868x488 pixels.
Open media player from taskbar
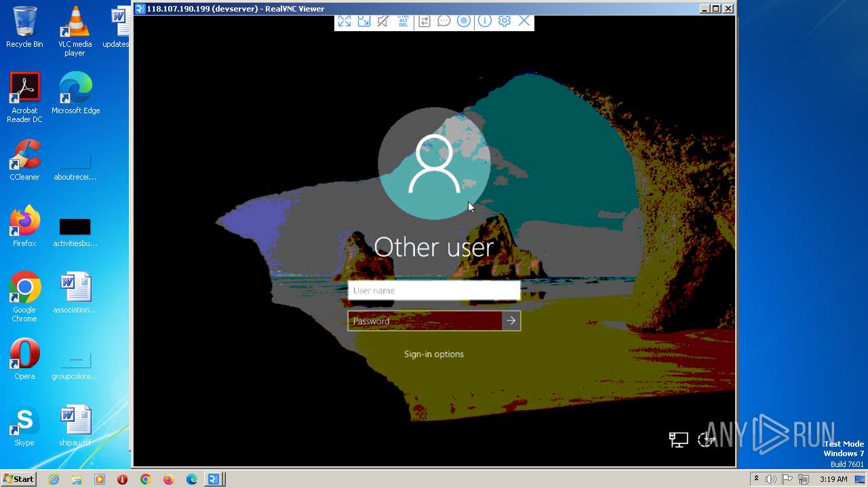(100, 479)
